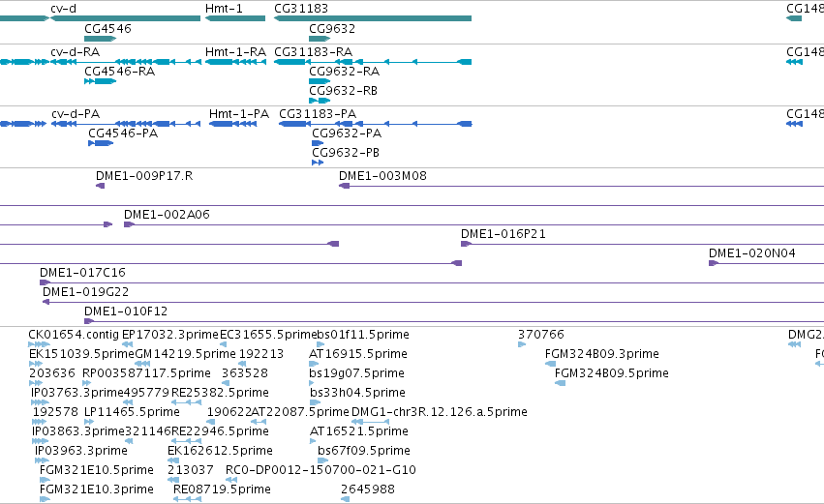Click transcript CG31183-RA
This screenshot has width=824, height=504.
[x=373, y=62]
